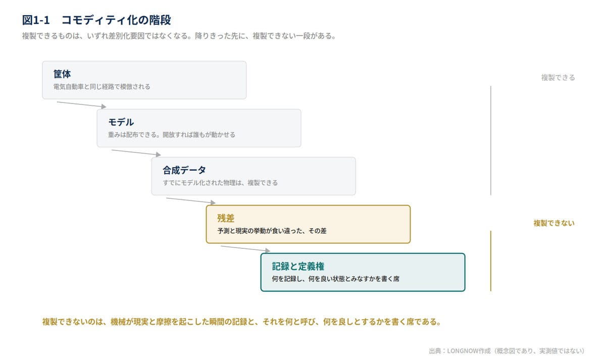This screenshot has width=606, height=364.
Task: Click the gold 複製できない label
Action: tap(554, 223)
